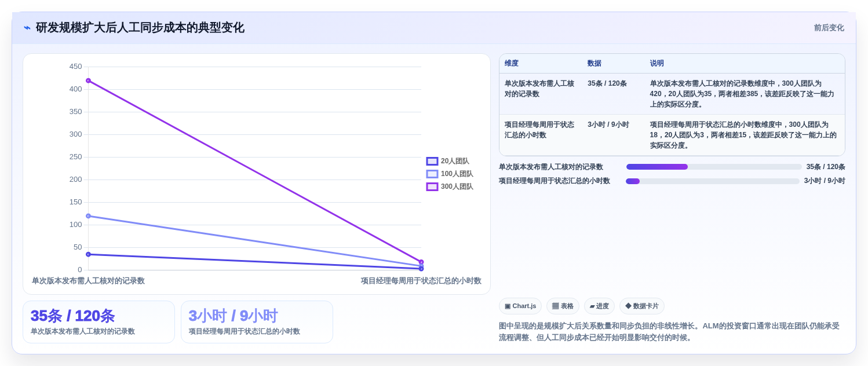Click the lightning icon beside the title

27,28
